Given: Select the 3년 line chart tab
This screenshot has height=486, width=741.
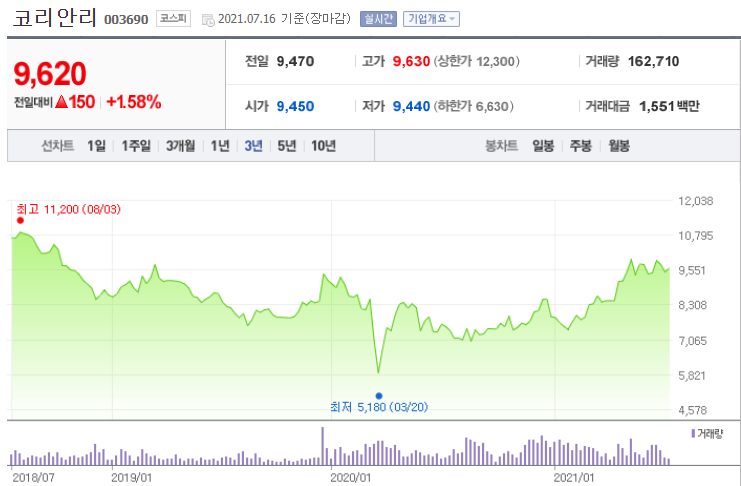Looking at the screenshot, I should click(x=253, y=146).
